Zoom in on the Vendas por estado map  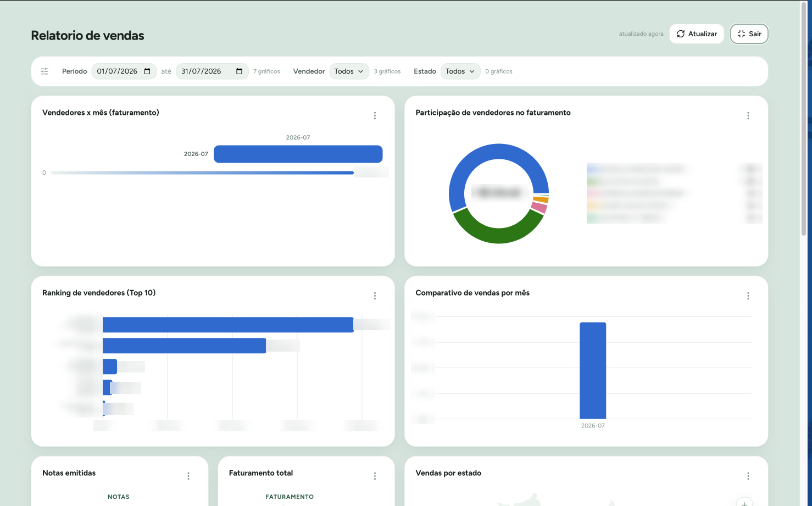(x=744, y=502)
